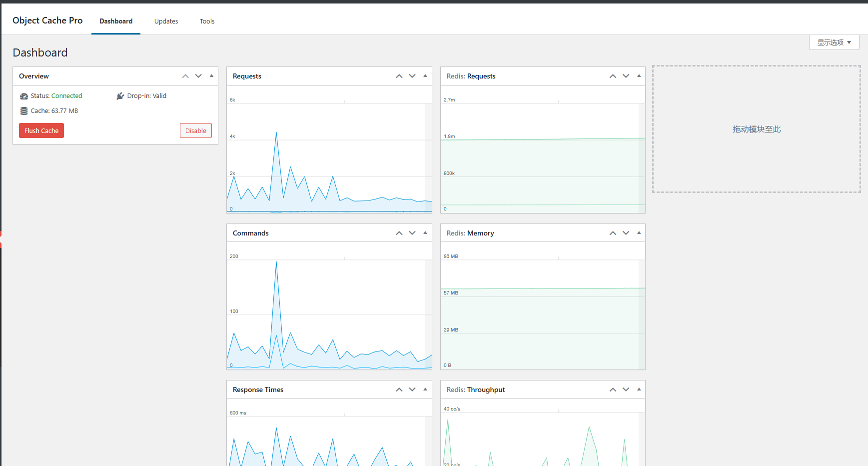Image resolution: width=868 pixels, height=466 pixels.
Task: Click the peak spike in Commands chart
Action: (276, 263)
